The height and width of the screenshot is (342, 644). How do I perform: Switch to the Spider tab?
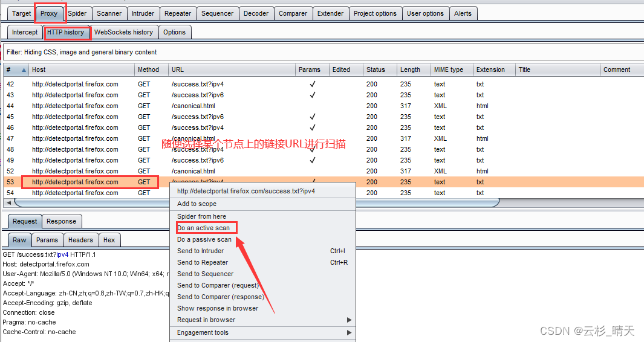pyautogui.click(x=77, y=13)
